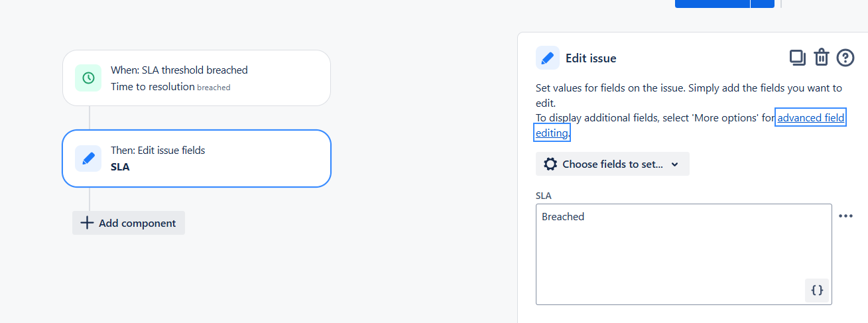Insert smart value using curly braces button
868x323 pixels.
[x=818, y=290]
